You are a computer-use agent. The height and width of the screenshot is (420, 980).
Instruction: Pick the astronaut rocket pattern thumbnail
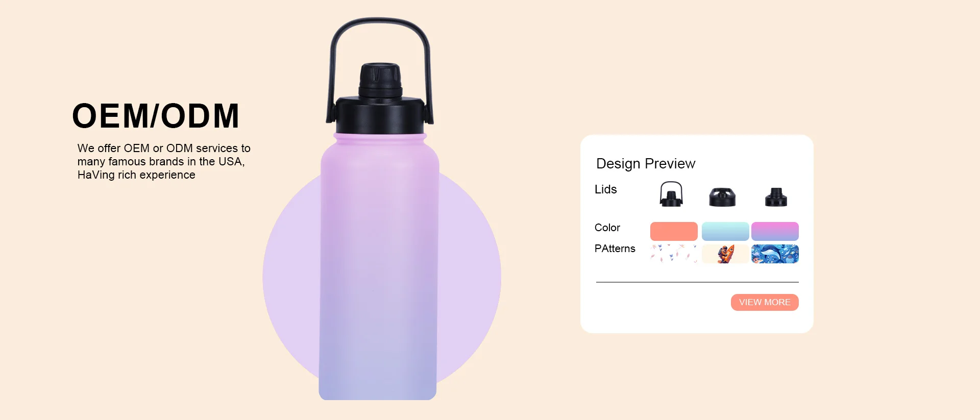[x=725, y=254]
